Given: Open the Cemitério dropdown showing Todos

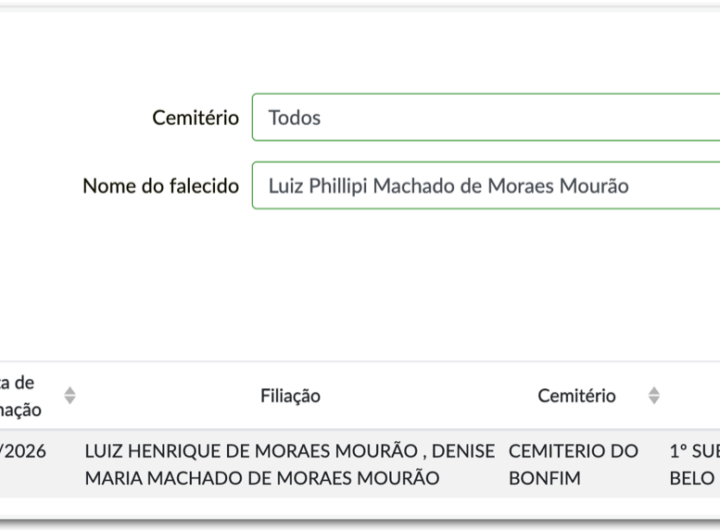Looking at the screenshot, I should point(486,118).
